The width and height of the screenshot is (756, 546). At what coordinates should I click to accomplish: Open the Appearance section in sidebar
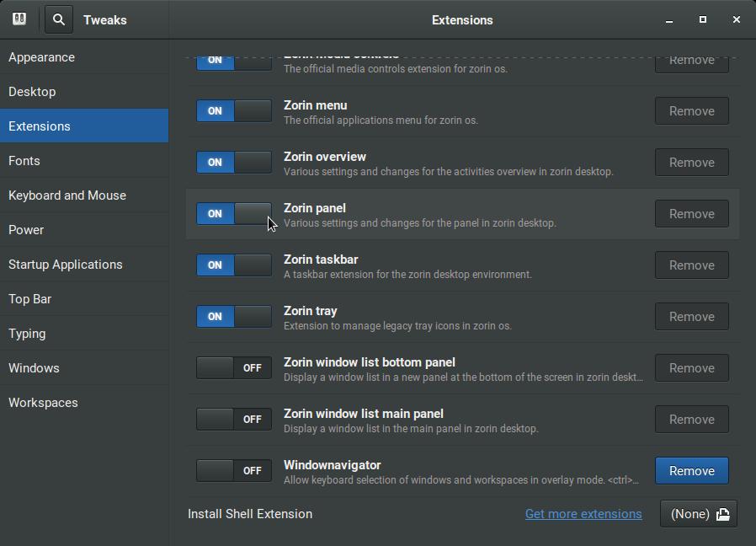tap(42, 57)
